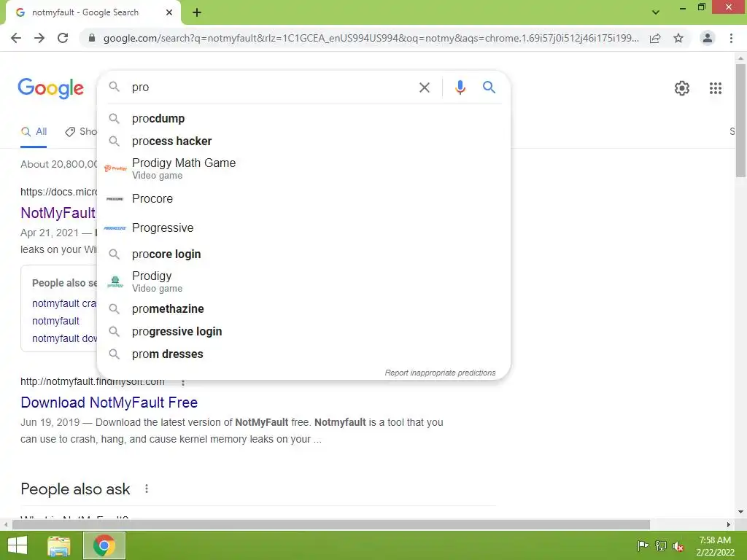Click the scroll down arrow
The height and width of the screenshot is (560, 747).
(740, 512)
